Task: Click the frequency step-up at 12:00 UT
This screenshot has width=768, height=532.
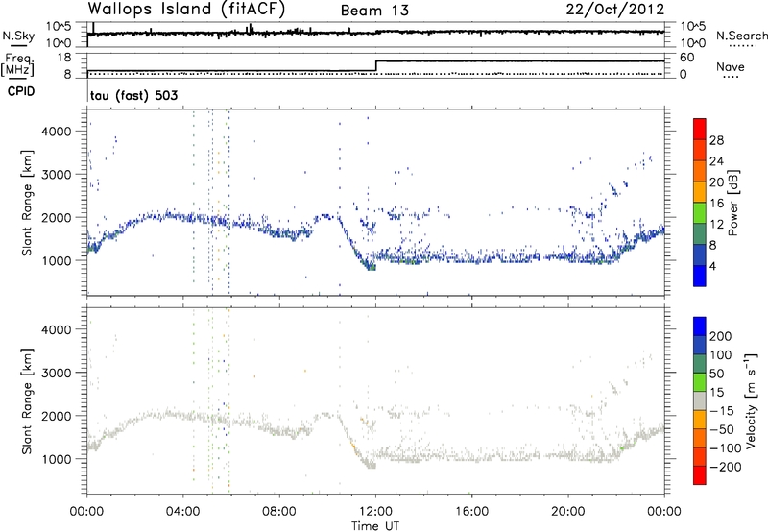Action: click(375, 65)
